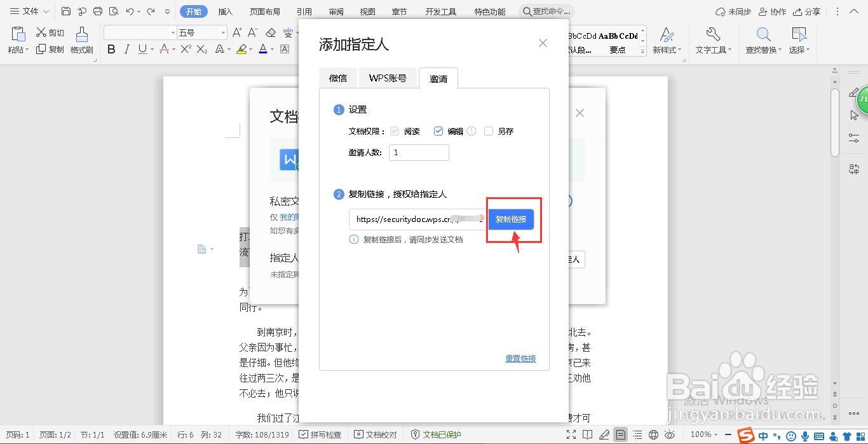Increase font size with A+ icon
Screen dimensions: 868x444
237,32
